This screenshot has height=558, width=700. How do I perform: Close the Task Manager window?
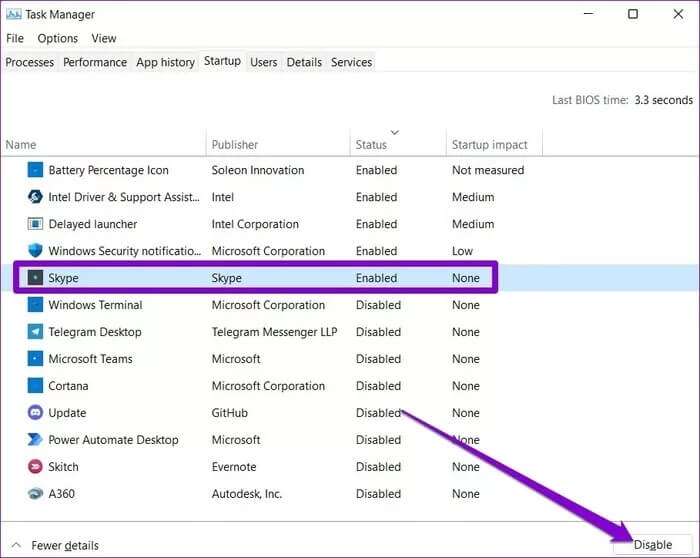point(678,14)
